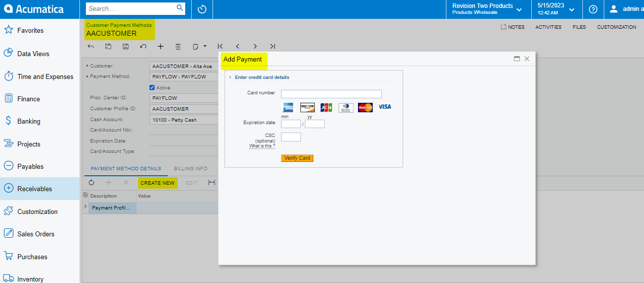
Task: Open recent history clock icon
Action: (x=202, y=9)
